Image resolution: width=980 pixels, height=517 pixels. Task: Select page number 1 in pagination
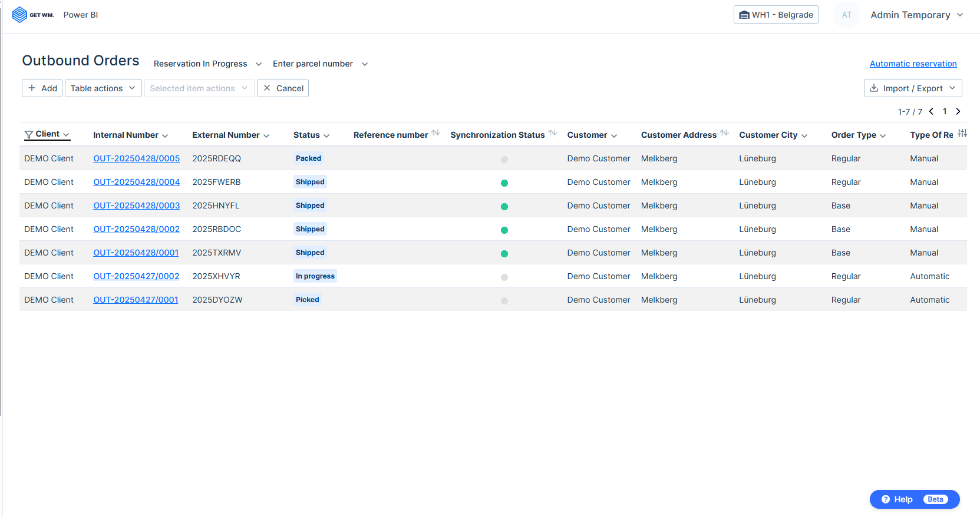tap(945, 111)
